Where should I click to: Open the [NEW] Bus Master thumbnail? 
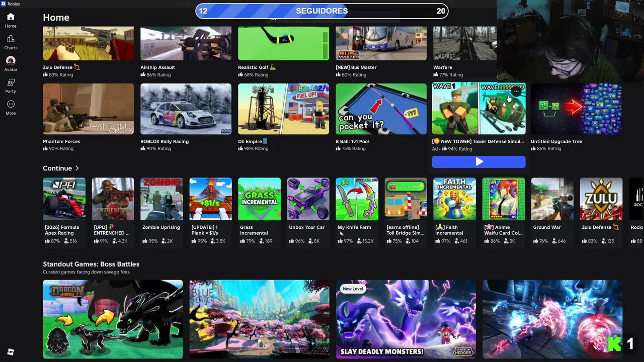[381, 43]
